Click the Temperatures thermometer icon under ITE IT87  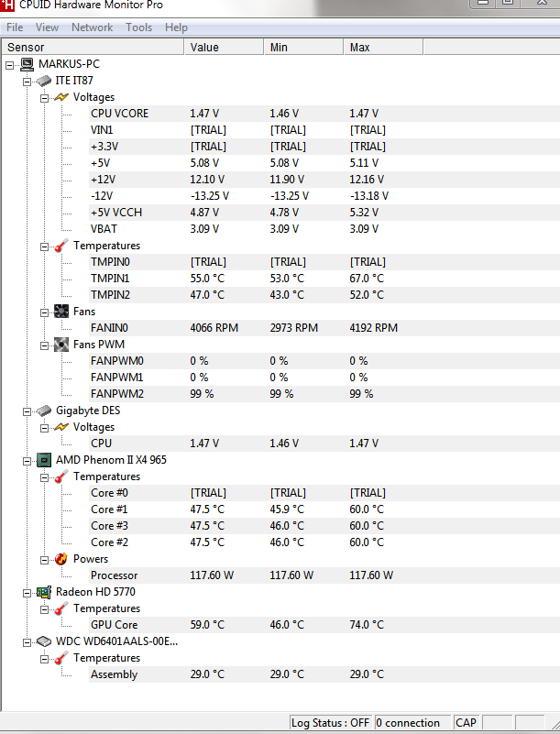(x=61, y=246)
